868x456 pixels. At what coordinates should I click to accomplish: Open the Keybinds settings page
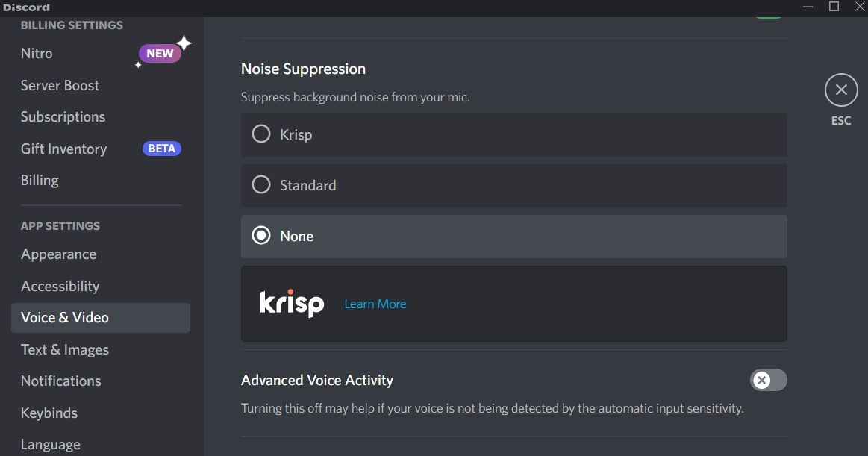[x=49, y=413]
